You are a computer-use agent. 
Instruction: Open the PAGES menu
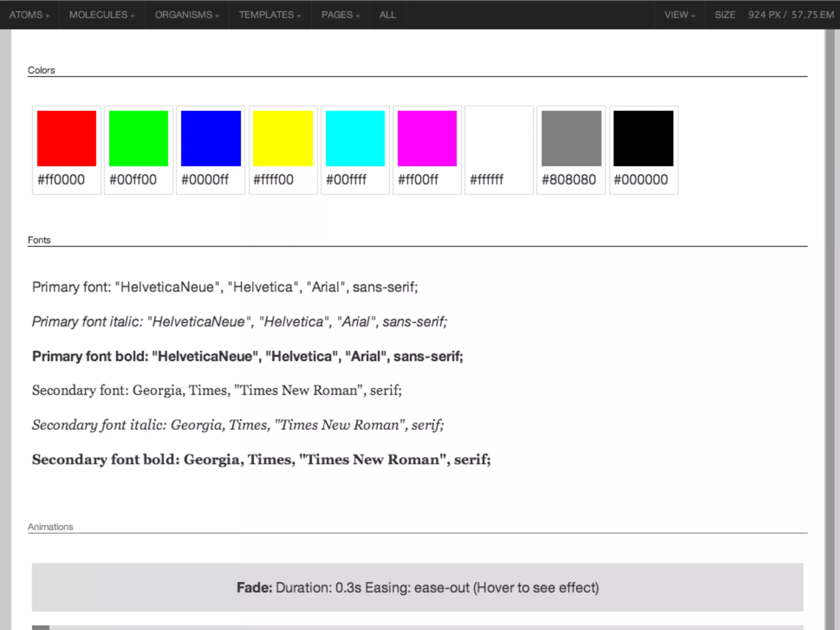[x=340, y=15]
